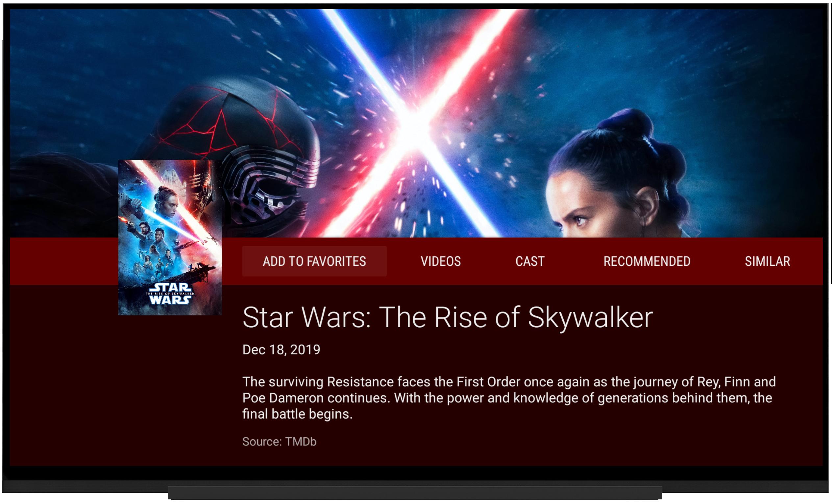Select the movie overview description text
Image resolution: width=832 pixels, height=504 pixels.
coord(509,398)
